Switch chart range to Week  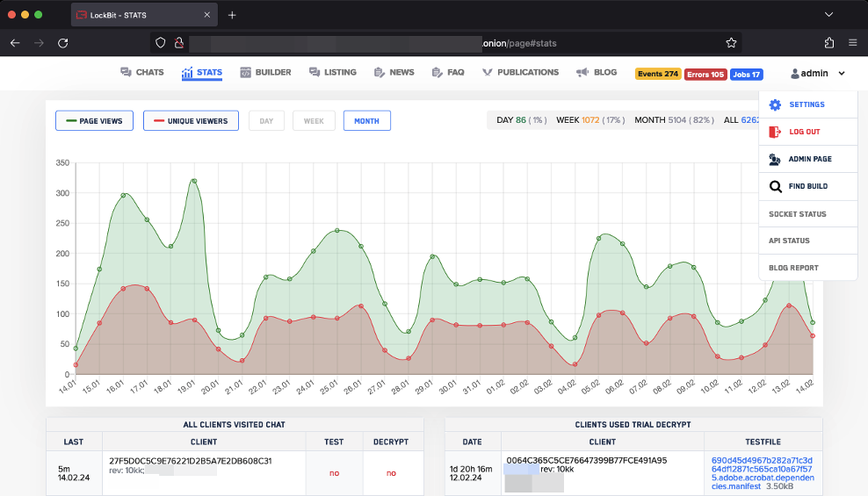click(x=314, y=121)
